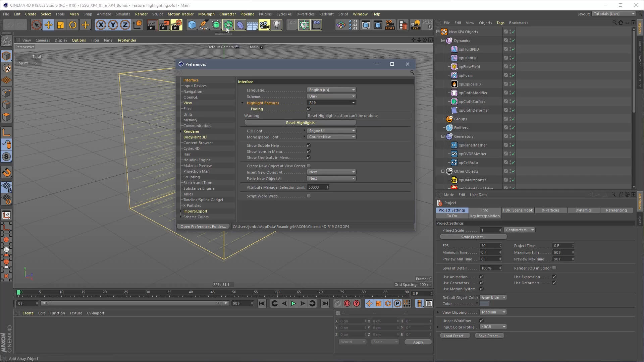
Task: Click the Cube primitive icon
Action: 192,25
